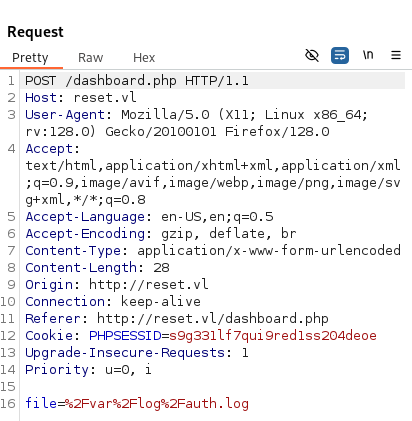Click the Connection keep-alive header
This screenshot has width=412, height=421.
(x=113, y=302)
